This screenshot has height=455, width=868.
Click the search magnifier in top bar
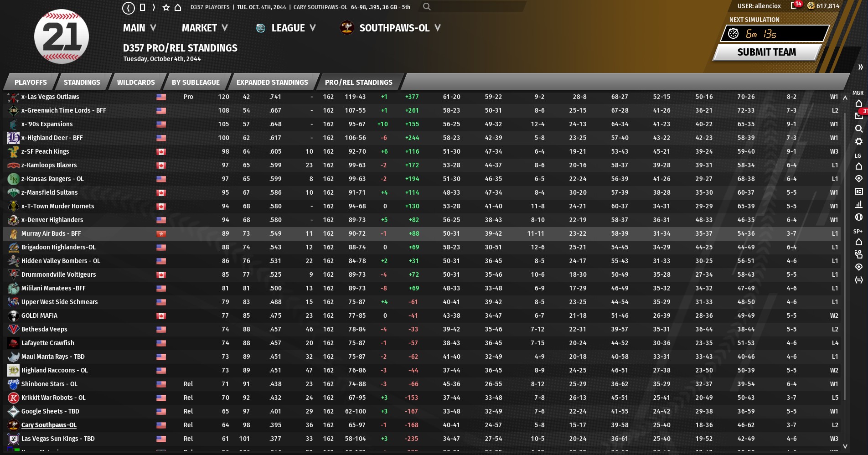427,7
